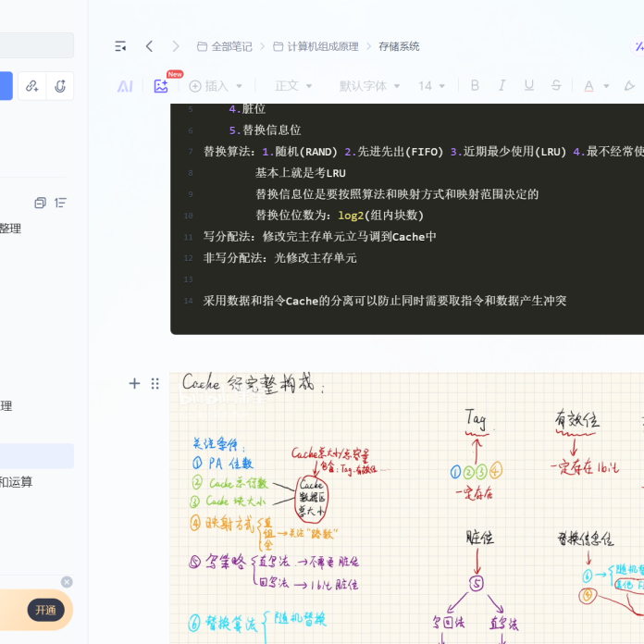Open the sort order icon in sidebar
Viewport: 644px width, 644px height.
[60, 203]
